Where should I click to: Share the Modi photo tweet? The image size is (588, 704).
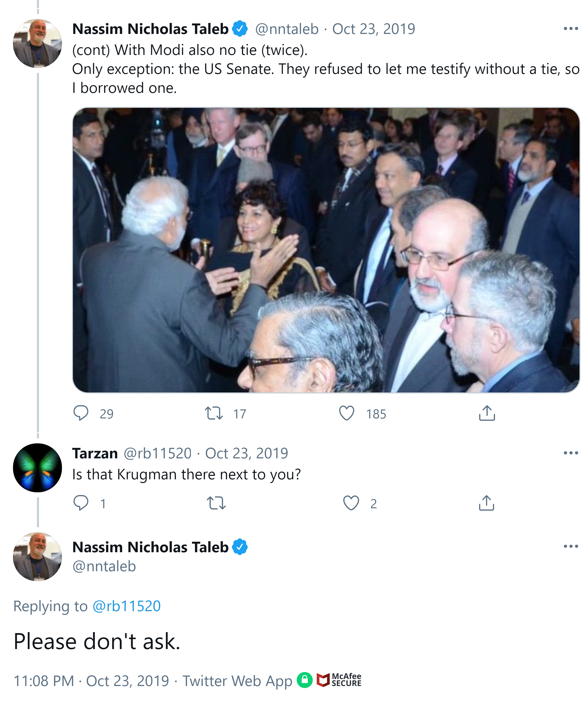point(487,413)
